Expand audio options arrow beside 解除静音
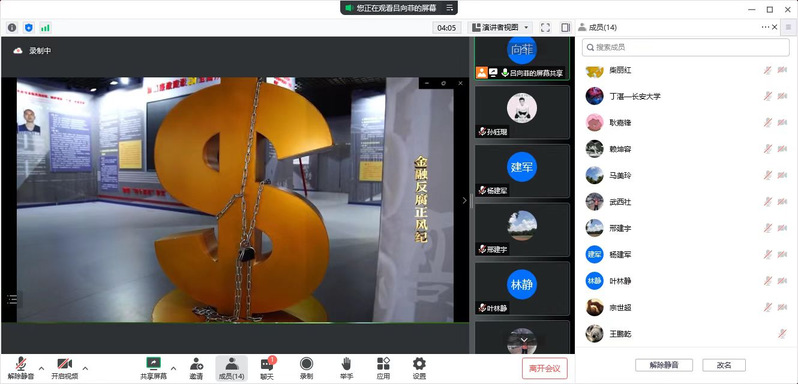 pos(42,368)
